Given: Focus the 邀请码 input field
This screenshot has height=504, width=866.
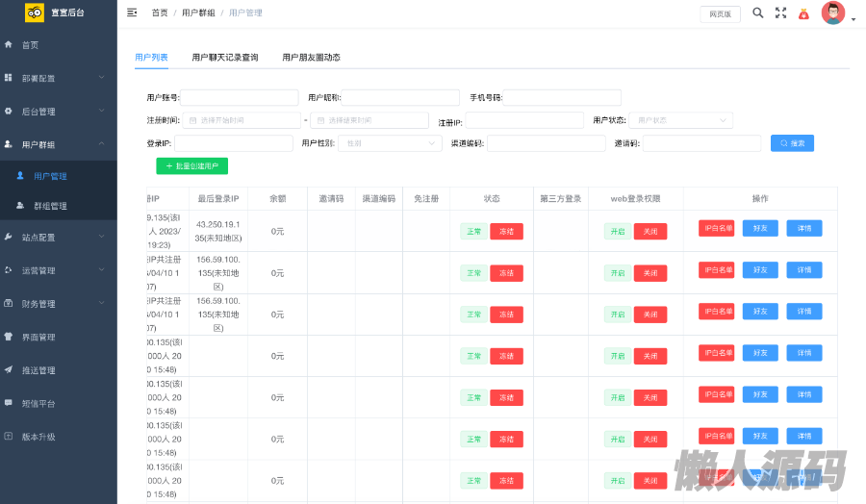Looking at the screenshot, I should click(x=701, y=143).
